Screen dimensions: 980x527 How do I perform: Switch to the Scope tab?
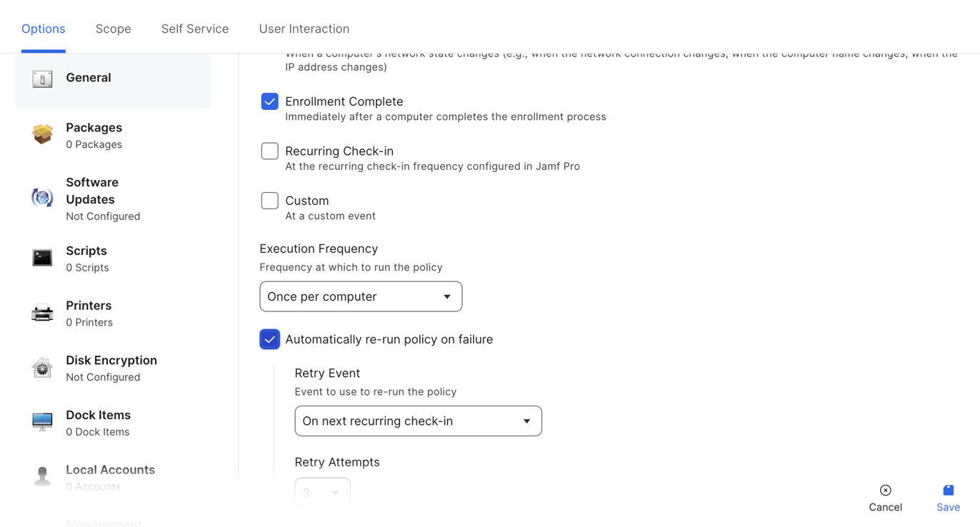114,29
